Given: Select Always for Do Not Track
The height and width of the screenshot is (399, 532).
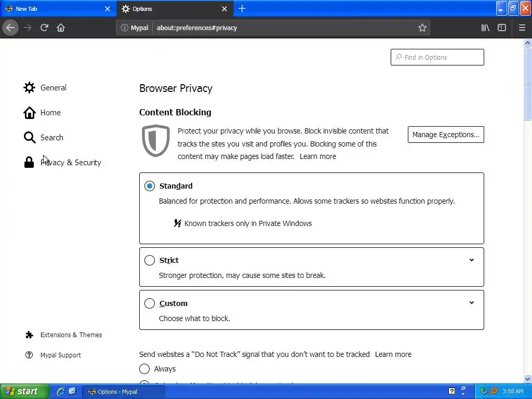Looking at the screenshot, I should point(144,369).
